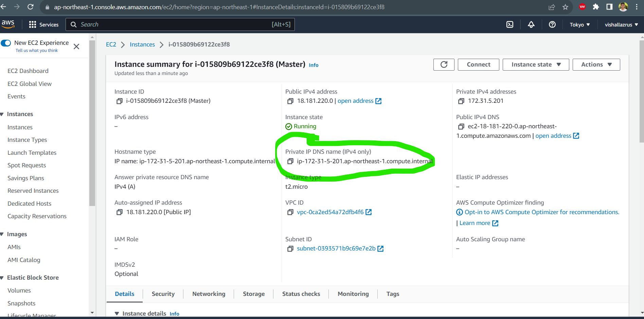Open the Actions dropdown
The image size is (644, 319).
click(x=596, y=64)
